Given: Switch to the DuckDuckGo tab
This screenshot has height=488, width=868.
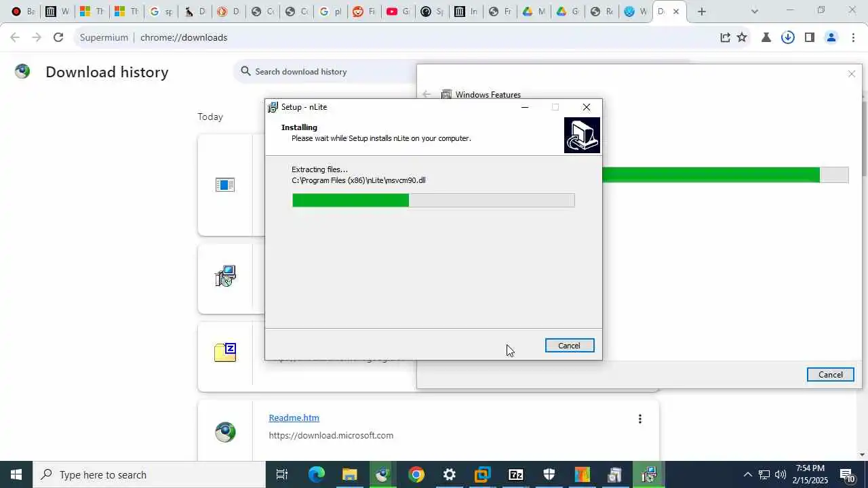Looking at the screenshot, I should click(229, 12).
